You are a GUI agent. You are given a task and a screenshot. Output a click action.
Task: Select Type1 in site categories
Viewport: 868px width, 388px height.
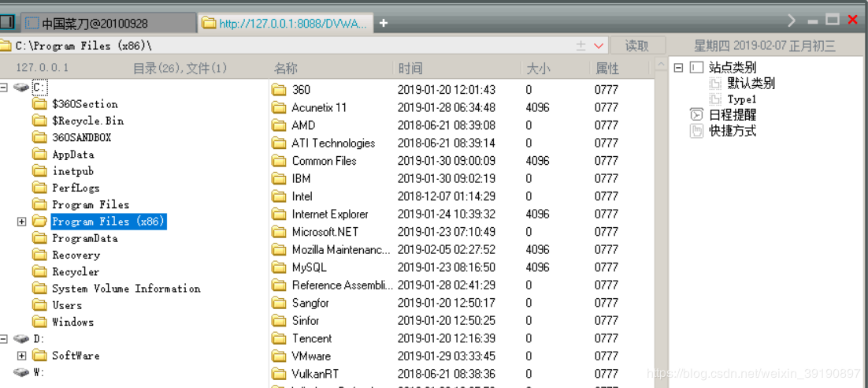coord(742,100)
